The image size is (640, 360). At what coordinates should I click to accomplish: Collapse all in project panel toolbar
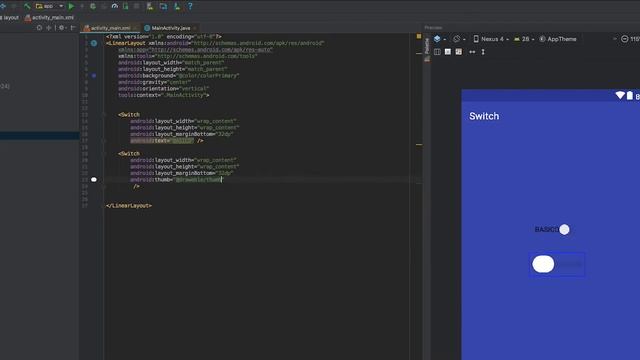click(49, 28)
